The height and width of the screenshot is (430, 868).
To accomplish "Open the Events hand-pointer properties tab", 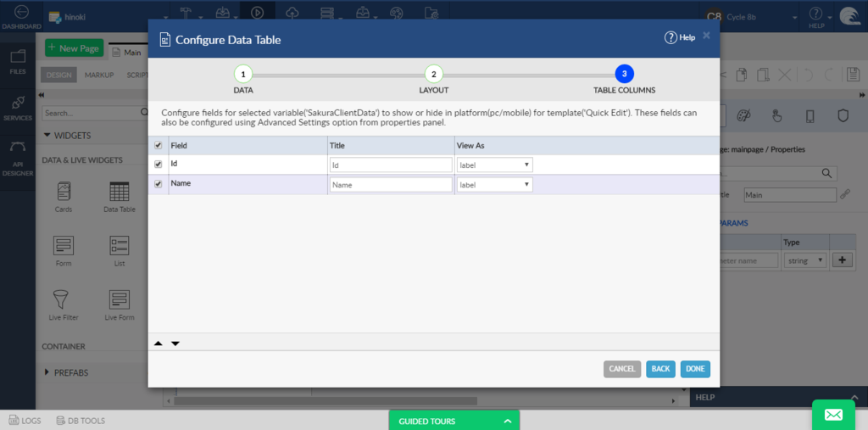I will (776, 115).
